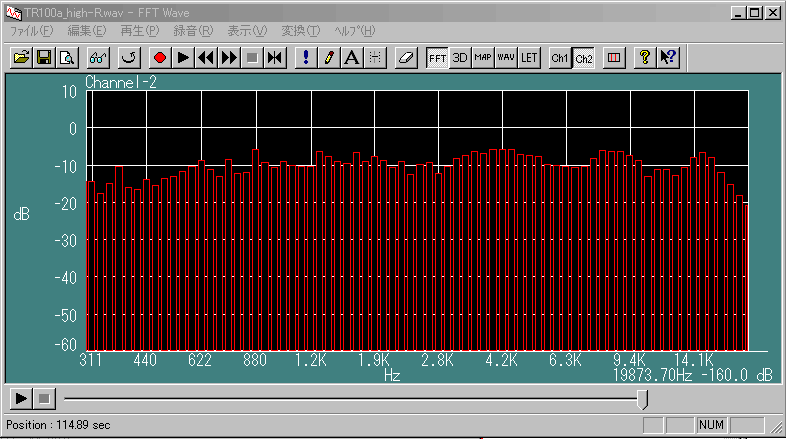
Task: Click the toolbar play button
Action: (183, 58)
